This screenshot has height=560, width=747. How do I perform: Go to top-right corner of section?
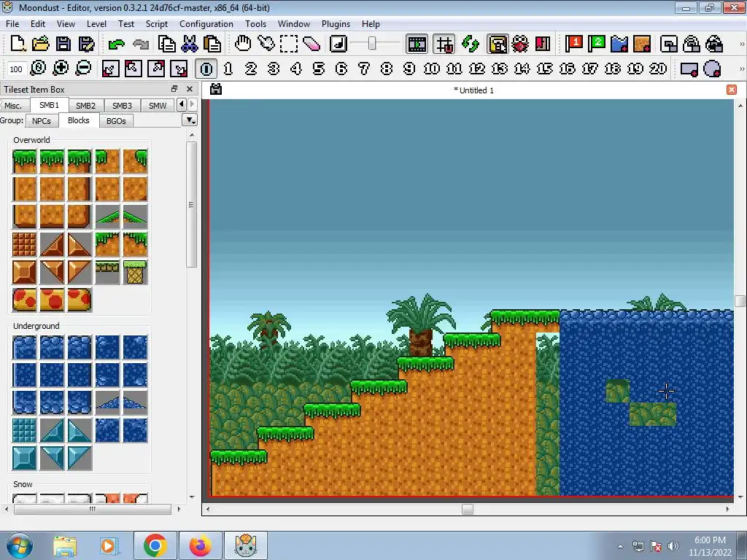pyautogui.click(x=156, y=69)
